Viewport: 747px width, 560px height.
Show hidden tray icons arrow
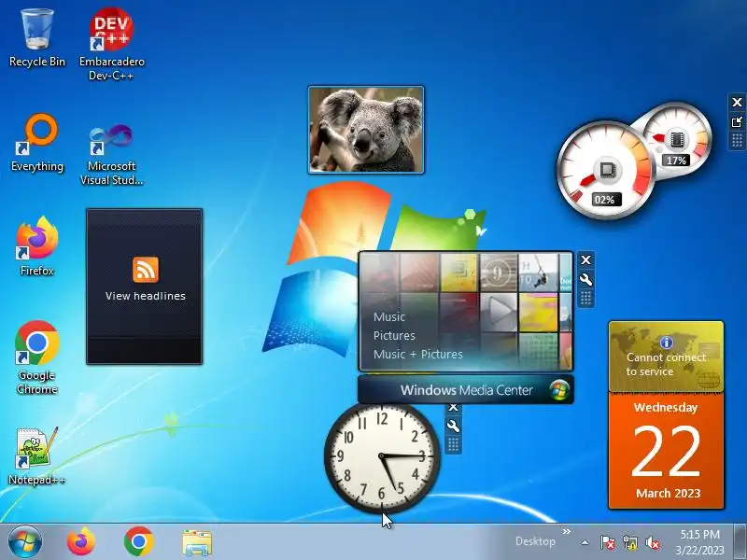click(585, 542)
